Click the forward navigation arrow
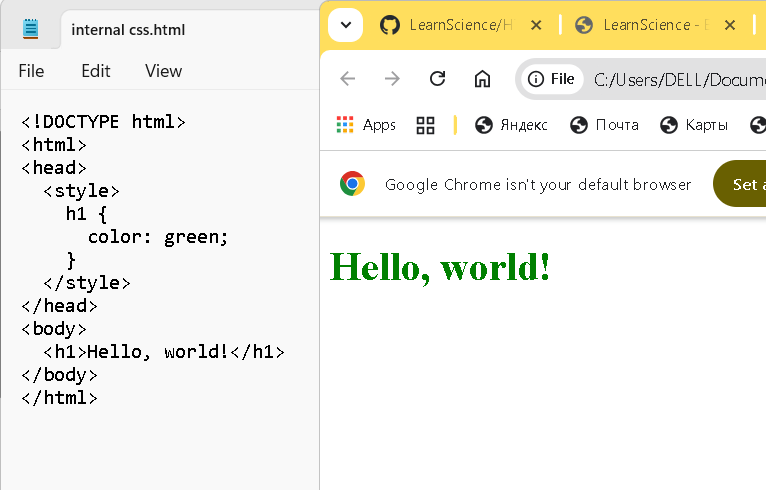 click(x=392, y=79)
